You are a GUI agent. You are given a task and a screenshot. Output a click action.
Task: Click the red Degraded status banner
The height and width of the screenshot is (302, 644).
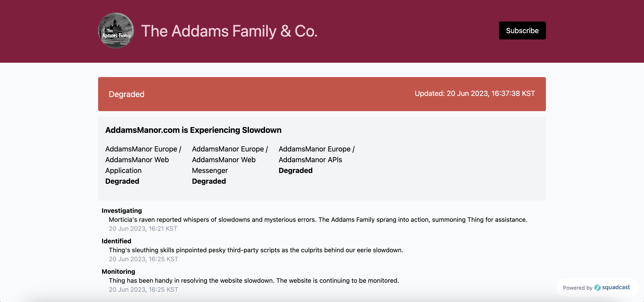tap(322, 94)
